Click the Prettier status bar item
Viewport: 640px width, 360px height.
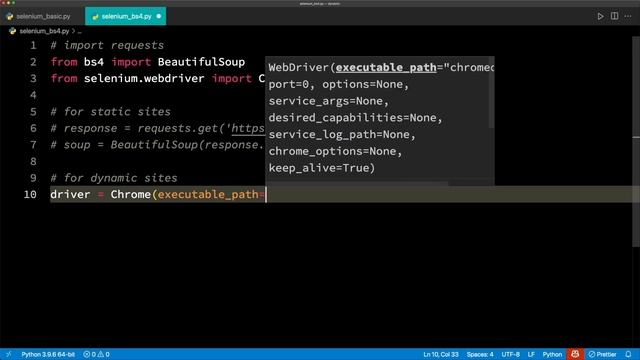(602, 354)
